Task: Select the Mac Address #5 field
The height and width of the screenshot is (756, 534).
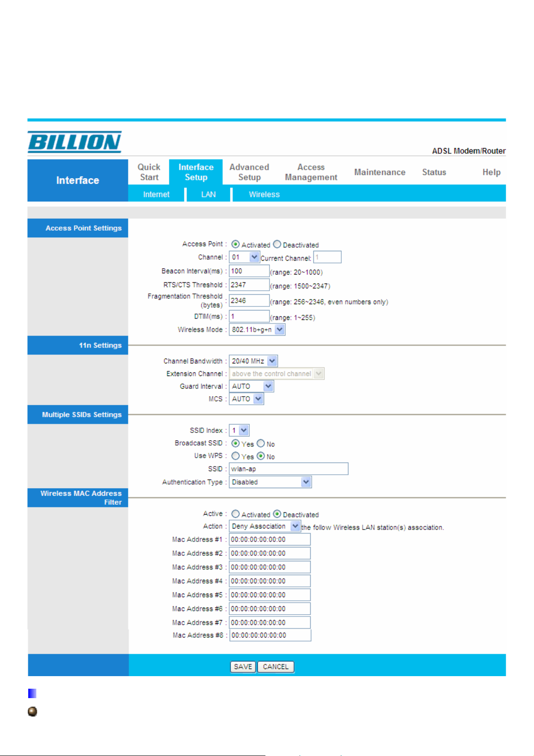Action: coord(270,595)
